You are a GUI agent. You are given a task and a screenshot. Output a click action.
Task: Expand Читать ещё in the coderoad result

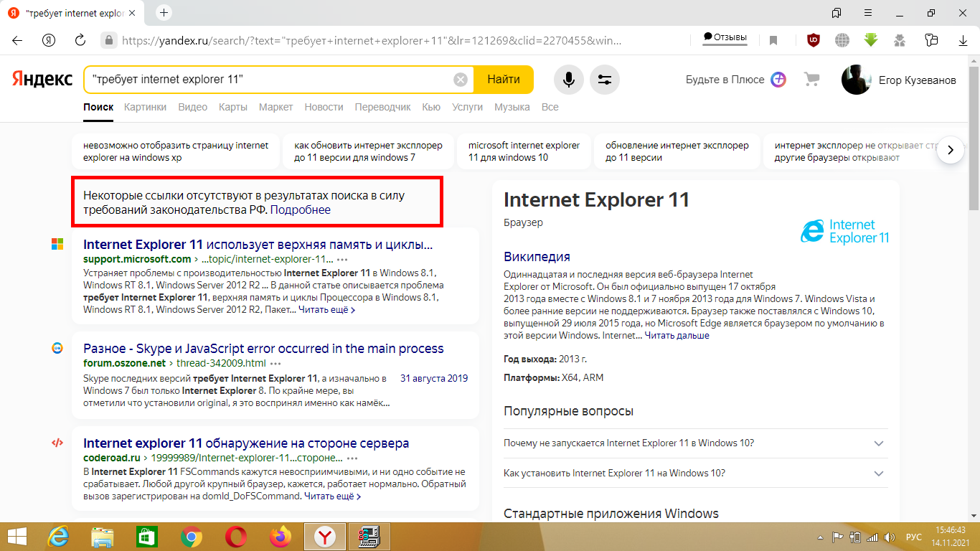coord(332,496)
